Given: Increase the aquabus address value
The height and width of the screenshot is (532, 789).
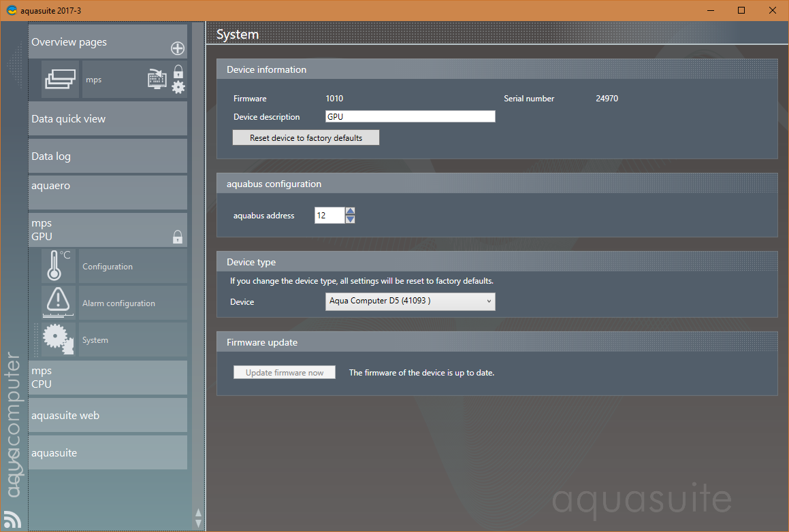Looking at the screenshot, I should coord(351,211).
